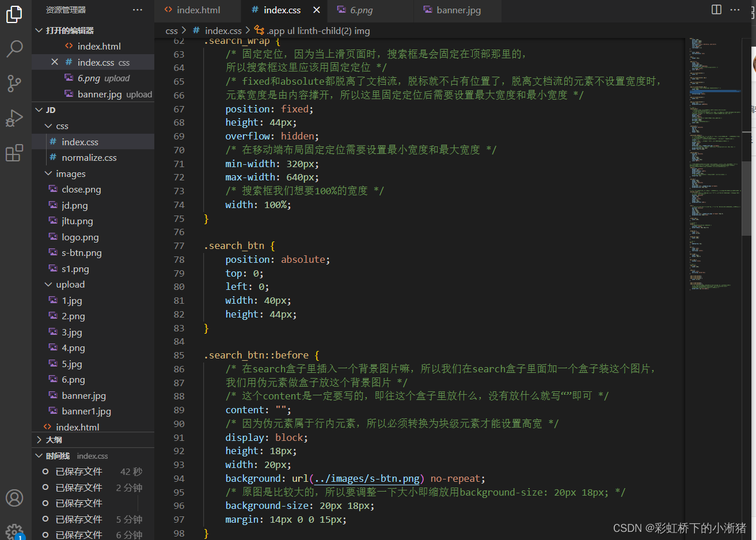
Task: Click the minimap code overview
Action: [x=715, y=164]
